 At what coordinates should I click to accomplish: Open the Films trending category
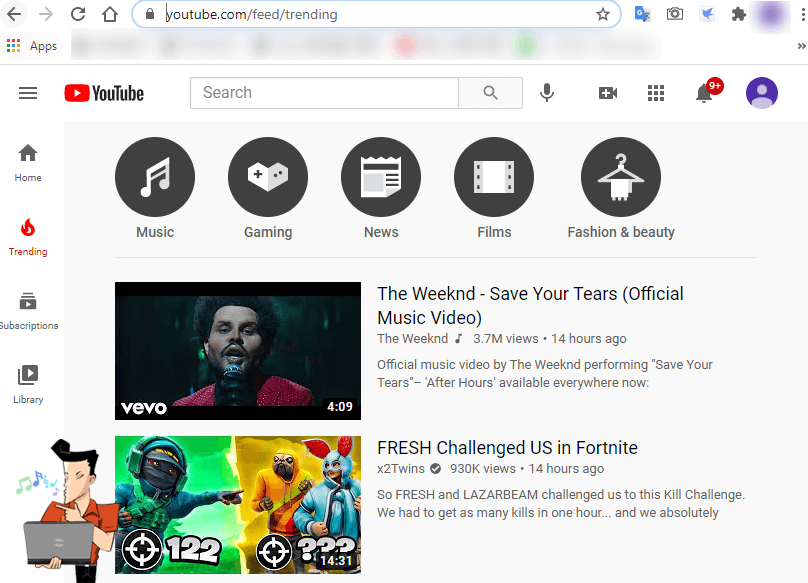(494, 188)
